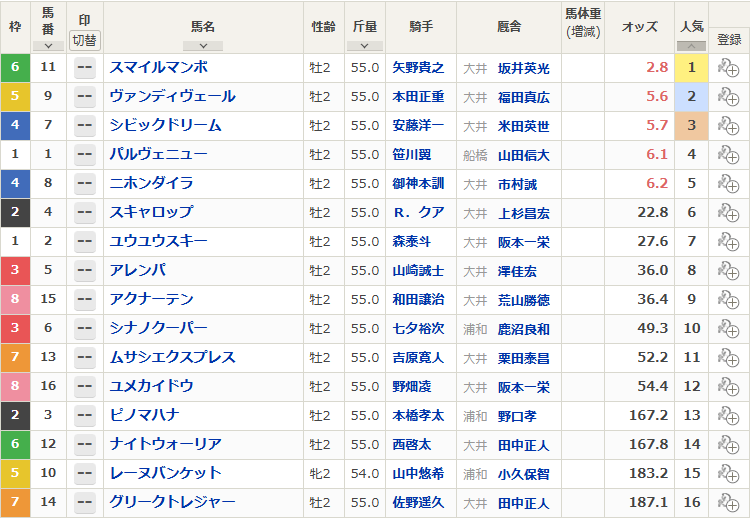Add レーヌバンケット to registered horses
750x519 pixels.
(728, 474)
